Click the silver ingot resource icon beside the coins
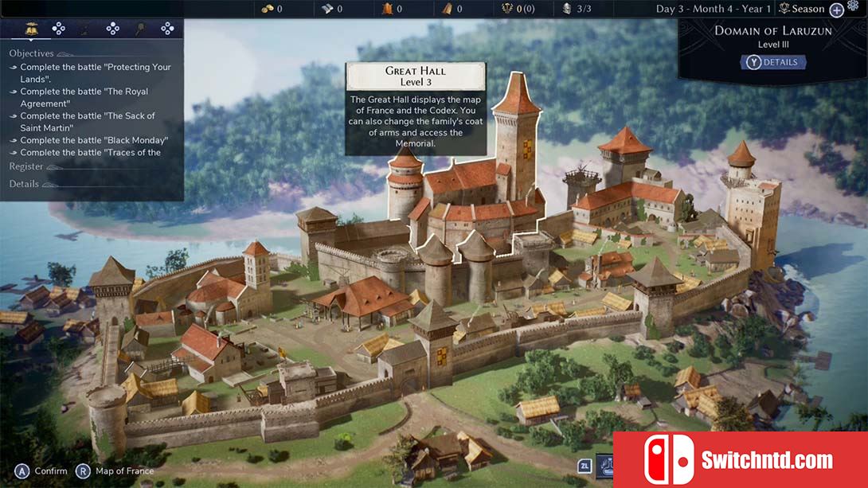This screenshot has width=868, height=488. point(328,9)
